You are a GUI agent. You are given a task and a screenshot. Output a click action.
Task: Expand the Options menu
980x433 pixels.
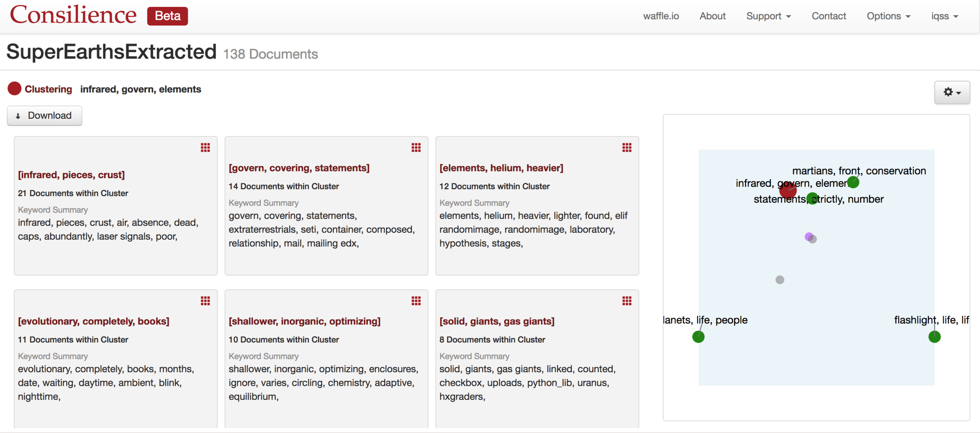point(888,16)
